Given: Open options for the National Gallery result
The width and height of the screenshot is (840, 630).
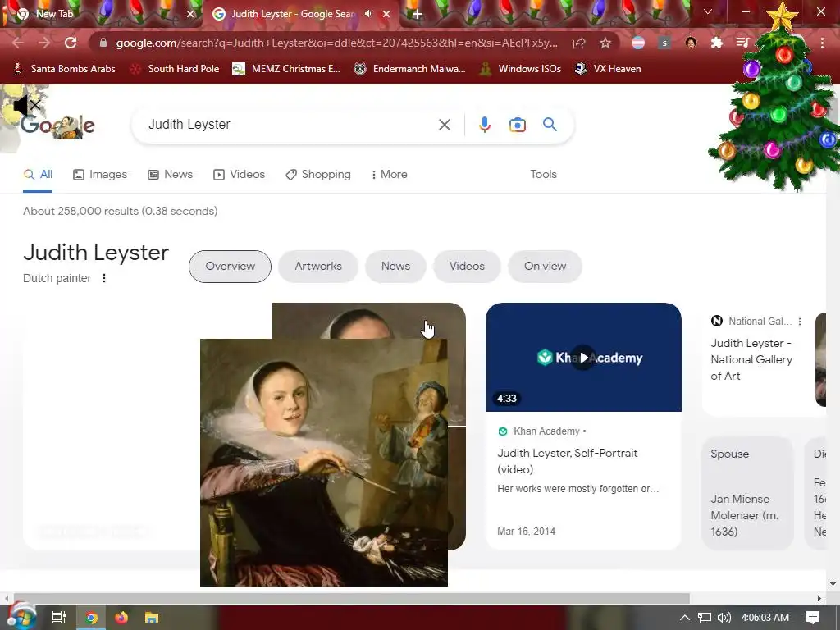Looking at the screenshot, I should [800, 322].
